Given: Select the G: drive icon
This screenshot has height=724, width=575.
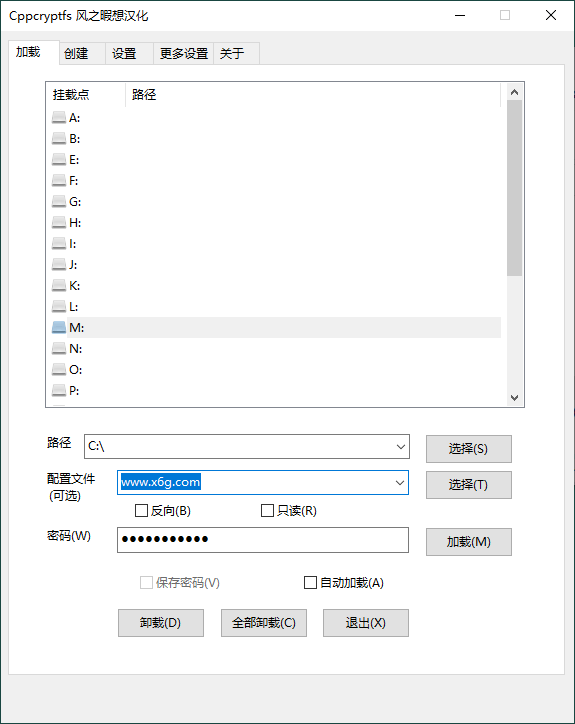Looking at the screenshot, I should (59, 202).
